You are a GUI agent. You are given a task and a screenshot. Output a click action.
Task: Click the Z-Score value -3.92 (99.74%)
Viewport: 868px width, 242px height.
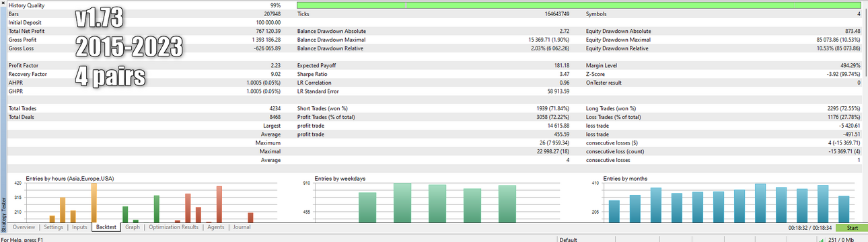click(x=842, y=74)
